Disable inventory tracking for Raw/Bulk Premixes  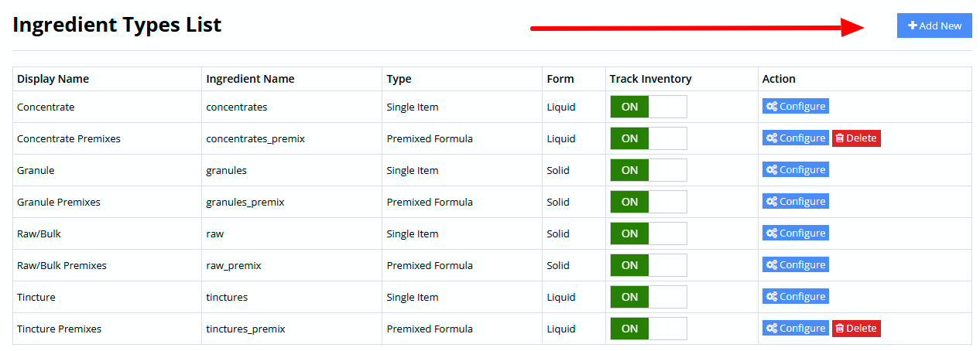click(648, 265)
